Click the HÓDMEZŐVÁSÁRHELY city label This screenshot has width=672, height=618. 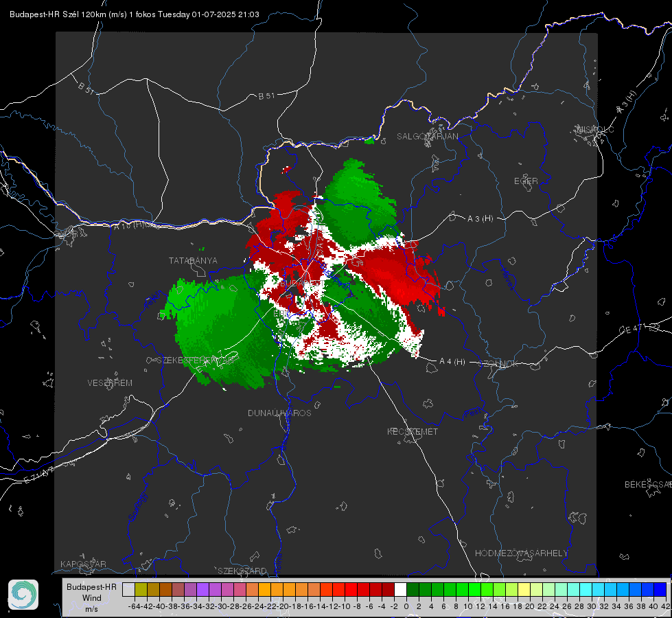[x=521, y=553]
